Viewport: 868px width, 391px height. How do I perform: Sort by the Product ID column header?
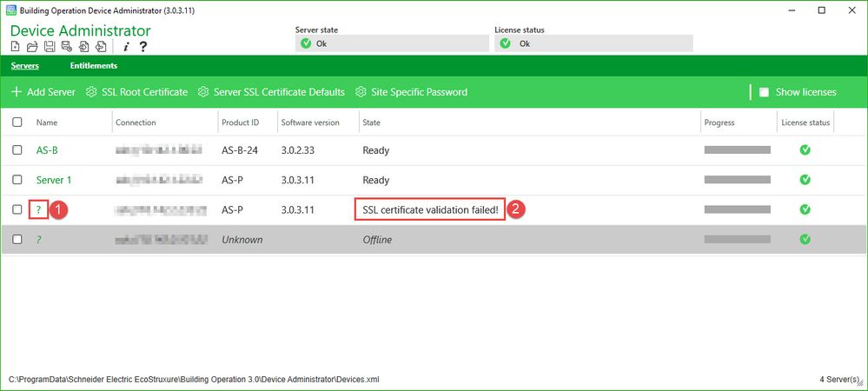pyautogui.click(x=241, y=123)
